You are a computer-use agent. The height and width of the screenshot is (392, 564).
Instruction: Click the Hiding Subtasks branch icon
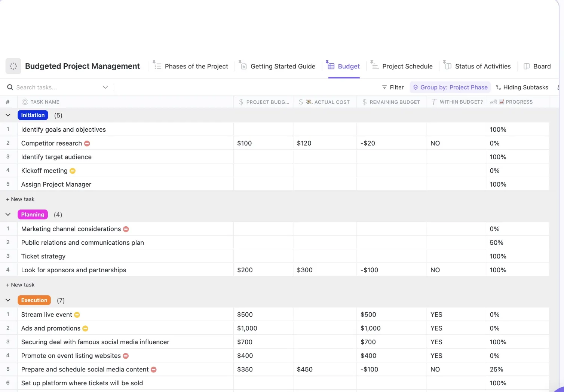tap(498, 87)
